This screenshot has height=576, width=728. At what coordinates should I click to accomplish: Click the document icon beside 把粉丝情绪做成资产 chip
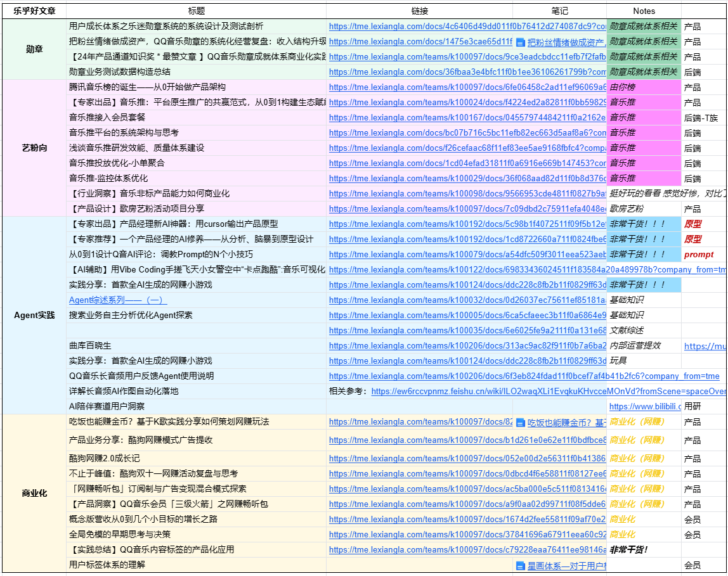pos(521,42)
